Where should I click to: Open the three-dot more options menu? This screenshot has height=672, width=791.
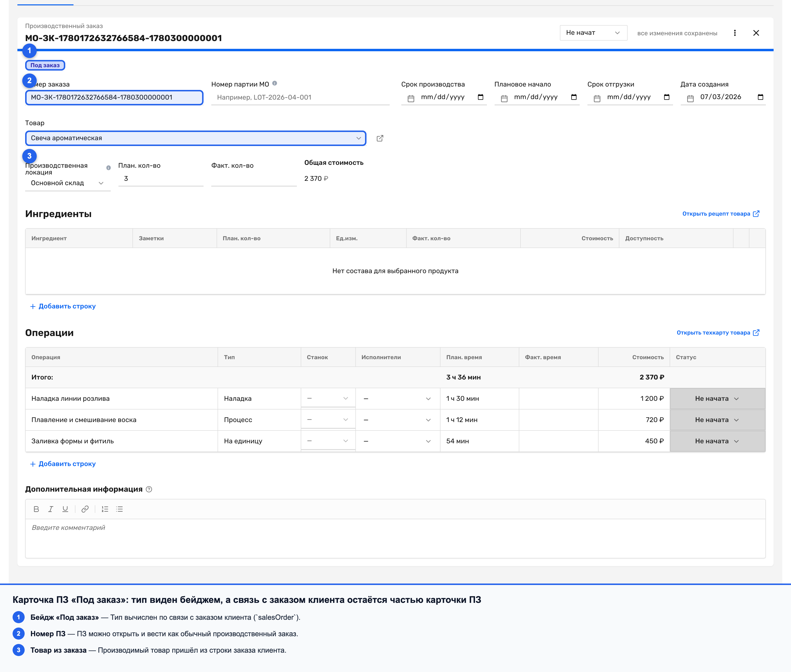point(735,33)
